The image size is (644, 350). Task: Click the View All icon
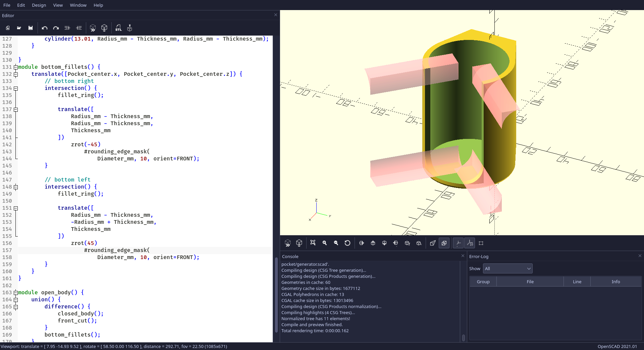coord(313,243)
